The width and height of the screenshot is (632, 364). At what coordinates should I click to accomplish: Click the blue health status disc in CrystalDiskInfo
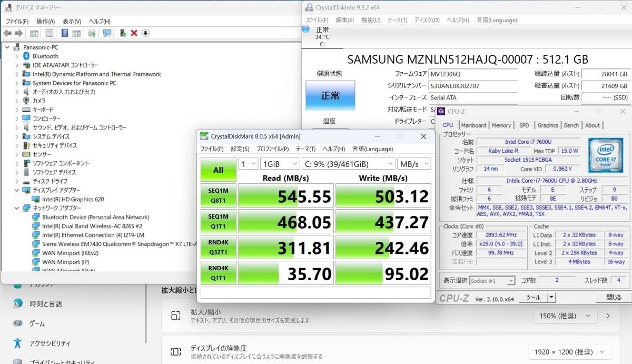tap(305, 29)
